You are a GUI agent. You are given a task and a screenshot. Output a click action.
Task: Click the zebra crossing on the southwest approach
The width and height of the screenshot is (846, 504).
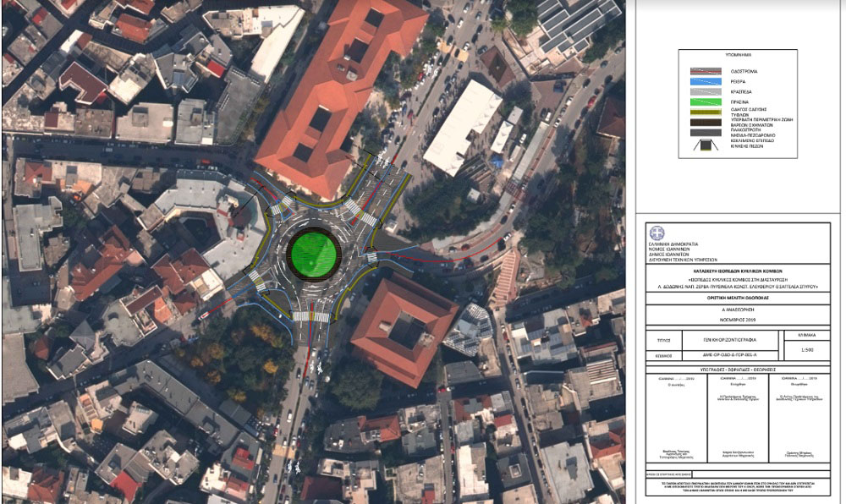[256, 281]
